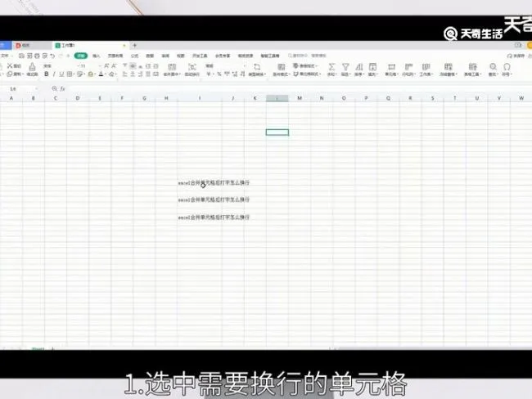
Task: Click the ribbon command search box
Action: (x=307, y=56)
